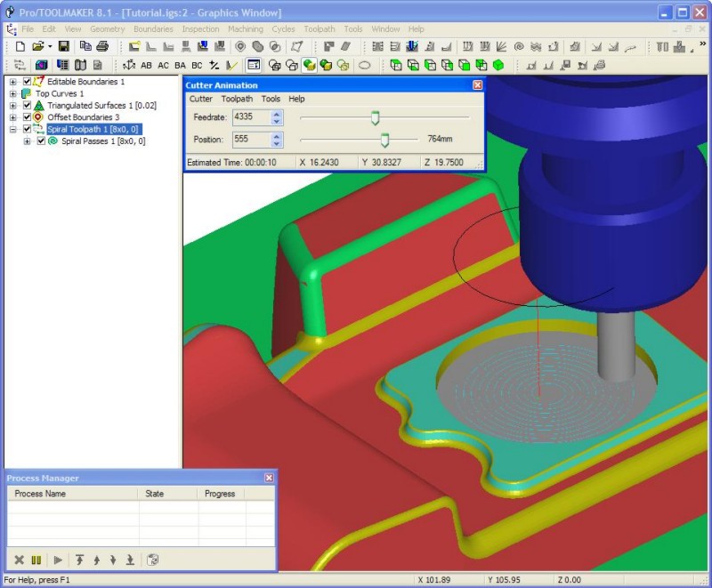Expand the Top Curves 1 tree node
This screenshot has width=712, height=588.
tap(12, 93)
